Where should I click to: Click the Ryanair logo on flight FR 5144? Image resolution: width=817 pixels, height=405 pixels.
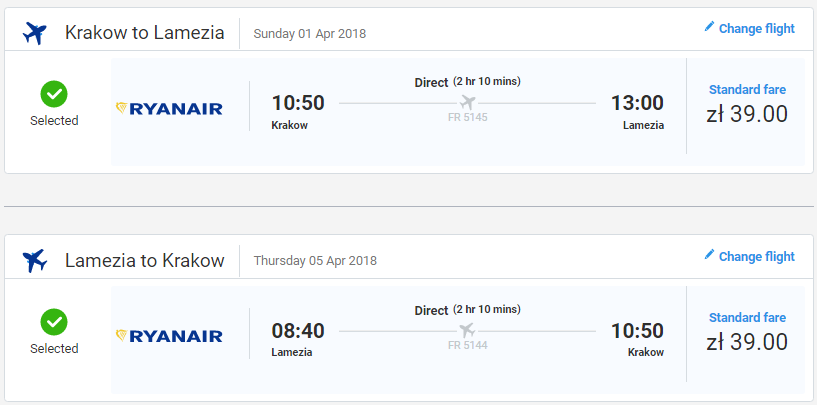point(169,336)
